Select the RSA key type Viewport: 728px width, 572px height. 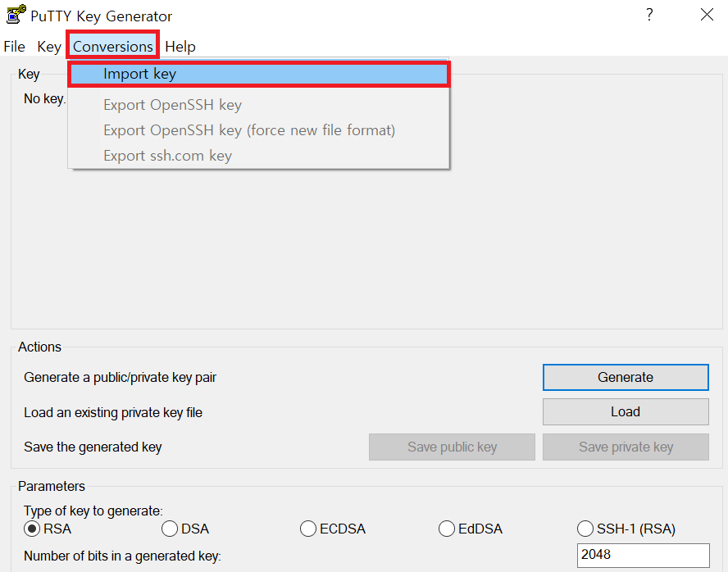(x=48, y=529)
